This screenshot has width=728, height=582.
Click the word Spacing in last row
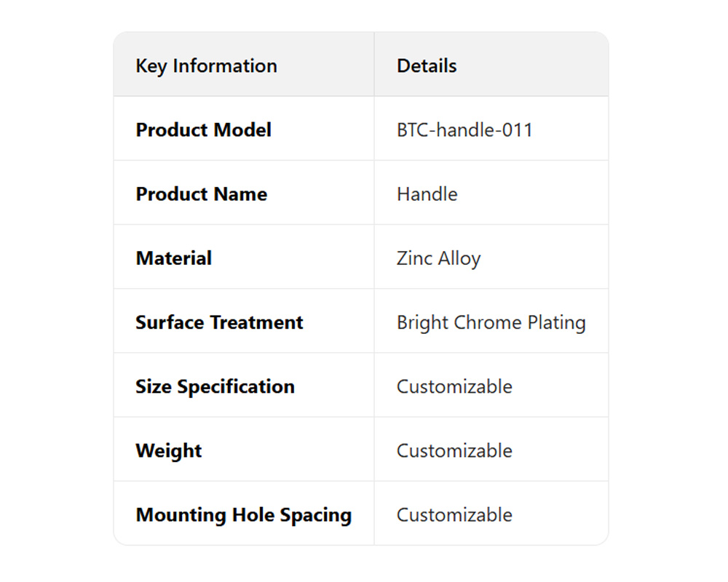pos(315,515)
